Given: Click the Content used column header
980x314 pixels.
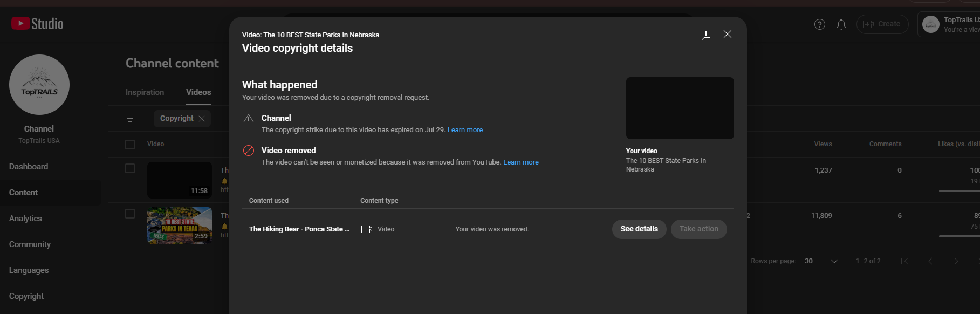Looking at the screenshot, I should pos(269,201).
